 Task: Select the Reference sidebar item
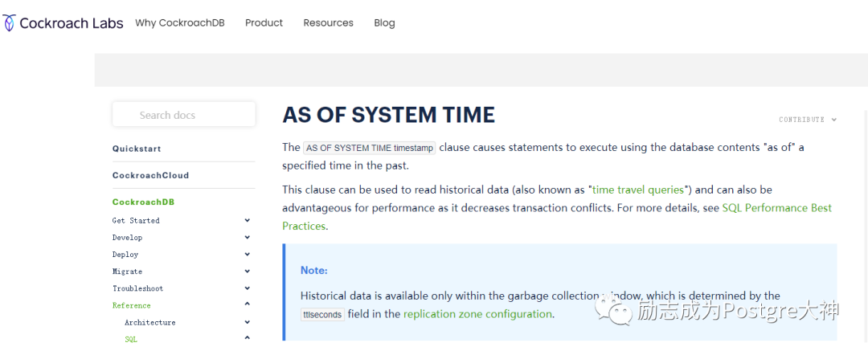click(x=131, y=305)
